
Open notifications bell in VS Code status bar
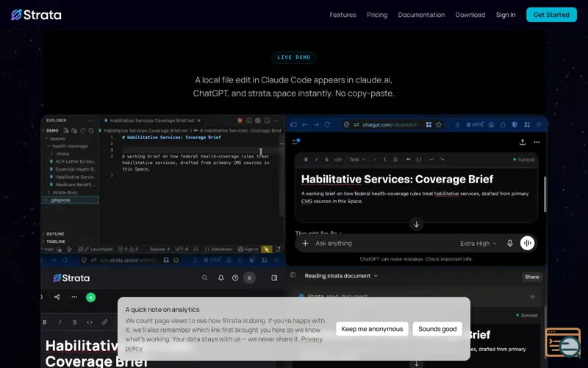point(278,249)
